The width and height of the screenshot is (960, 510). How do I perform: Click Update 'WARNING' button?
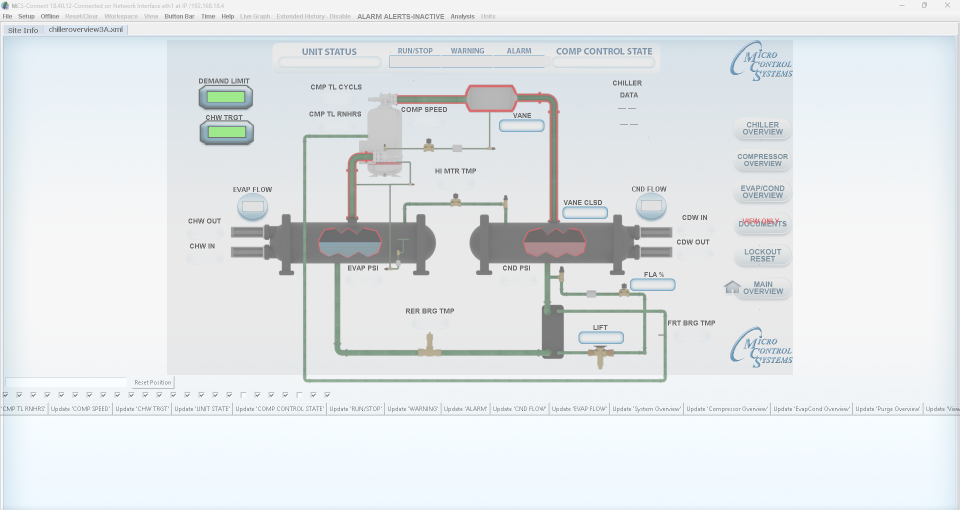tap(413, 408)
